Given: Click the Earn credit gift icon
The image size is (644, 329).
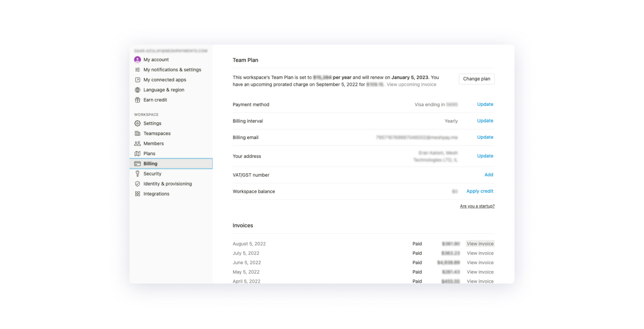Looking at the screenshot, I should pyautogui.click(x=137, y=100).
